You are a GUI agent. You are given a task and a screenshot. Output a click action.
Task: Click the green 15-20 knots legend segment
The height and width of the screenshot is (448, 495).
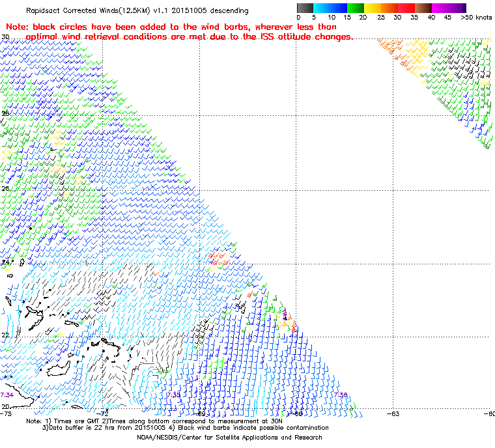pyautogui.click(x=356, y=8)
